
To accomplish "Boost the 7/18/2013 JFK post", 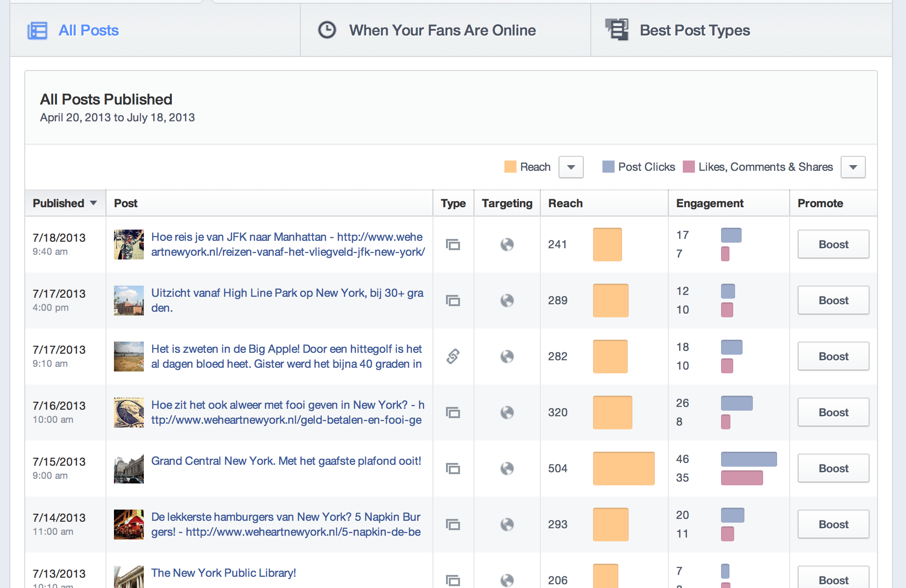I will (833, 245).
